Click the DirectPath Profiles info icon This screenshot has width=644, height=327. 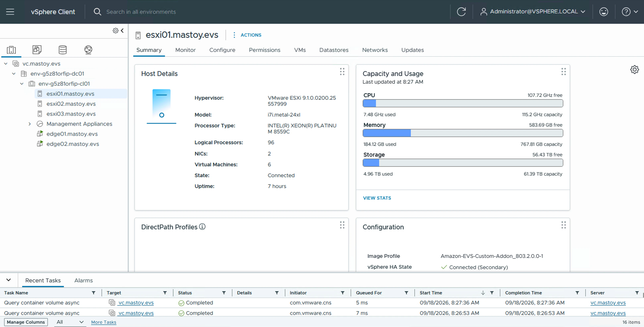(202, 227)
